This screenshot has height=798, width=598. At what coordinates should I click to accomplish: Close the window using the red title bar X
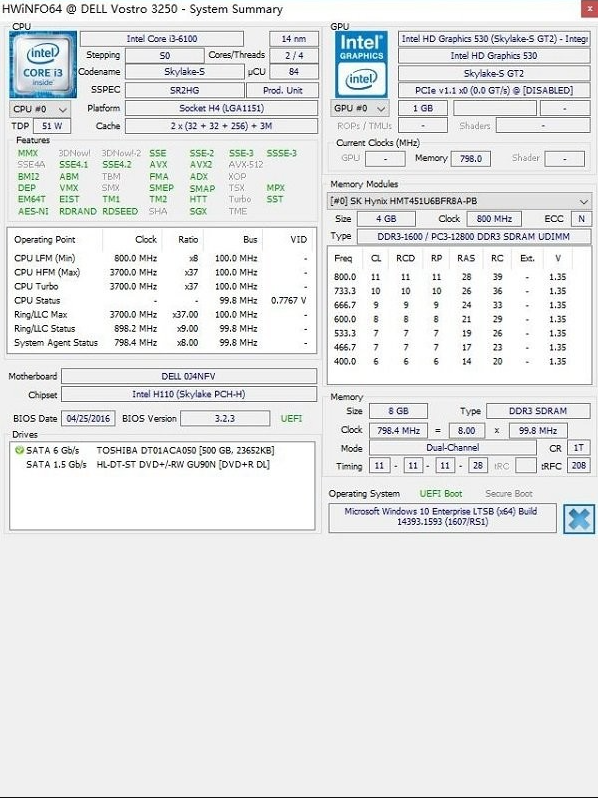click(x=589, y=9)
